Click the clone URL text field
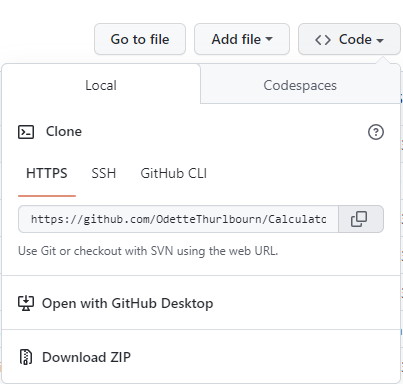This screenshot has height=384, width=403. pyautogui.click(x=178, y=219)
